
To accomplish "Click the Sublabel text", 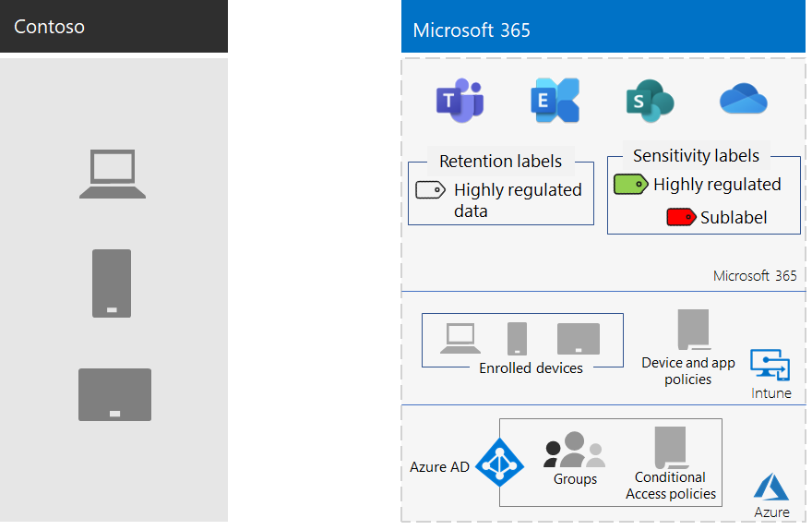I will (x=734, y=217).
